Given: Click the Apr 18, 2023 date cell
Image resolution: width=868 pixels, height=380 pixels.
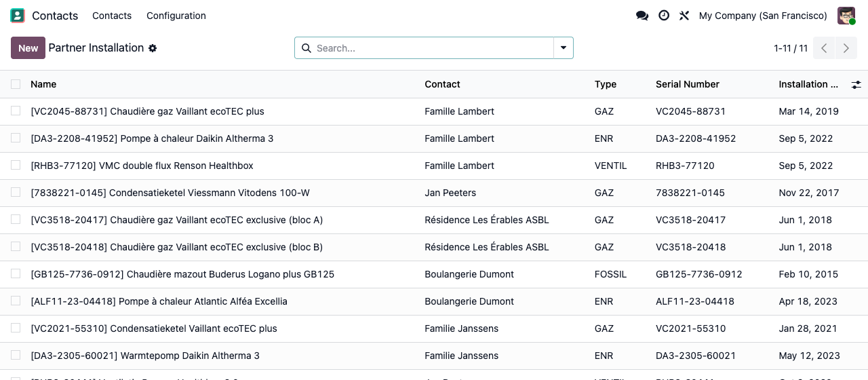Looking at the screenshot, I should (808, 301).
